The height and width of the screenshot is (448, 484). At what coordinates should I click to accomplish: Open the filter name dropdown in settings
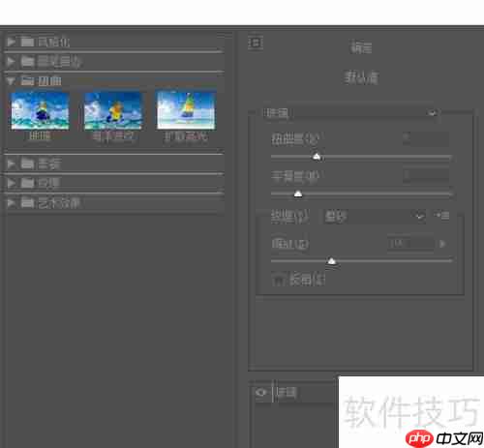tap(350, 113)
